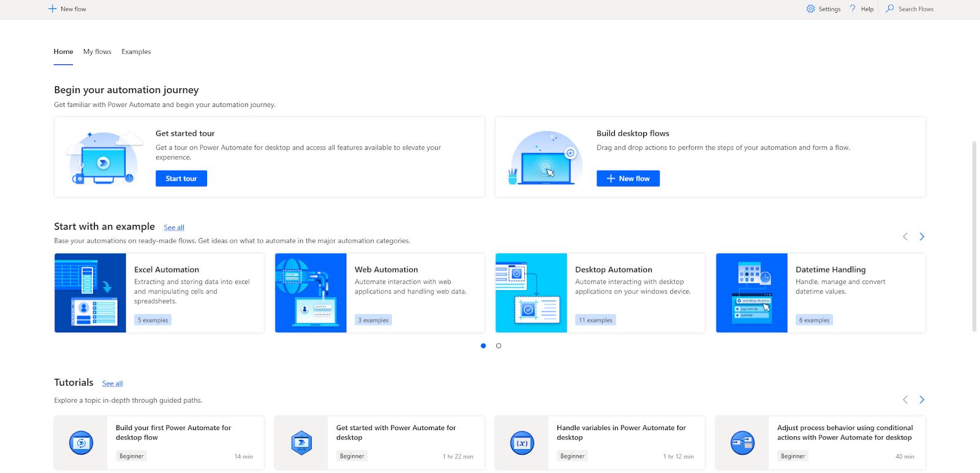The height and width of the screenshot is (473, 980).
Task: Click the Handle variables tutorial icon
Action: tap(522, 443)
